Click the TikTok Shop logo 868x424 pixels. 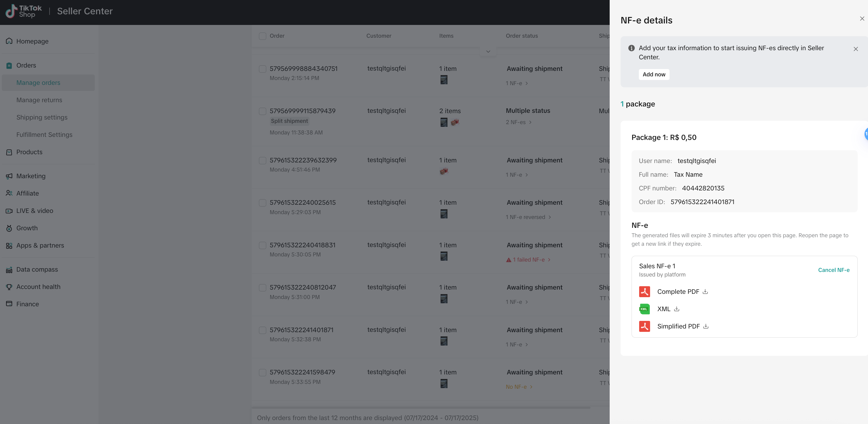click(x=24, y=11)
